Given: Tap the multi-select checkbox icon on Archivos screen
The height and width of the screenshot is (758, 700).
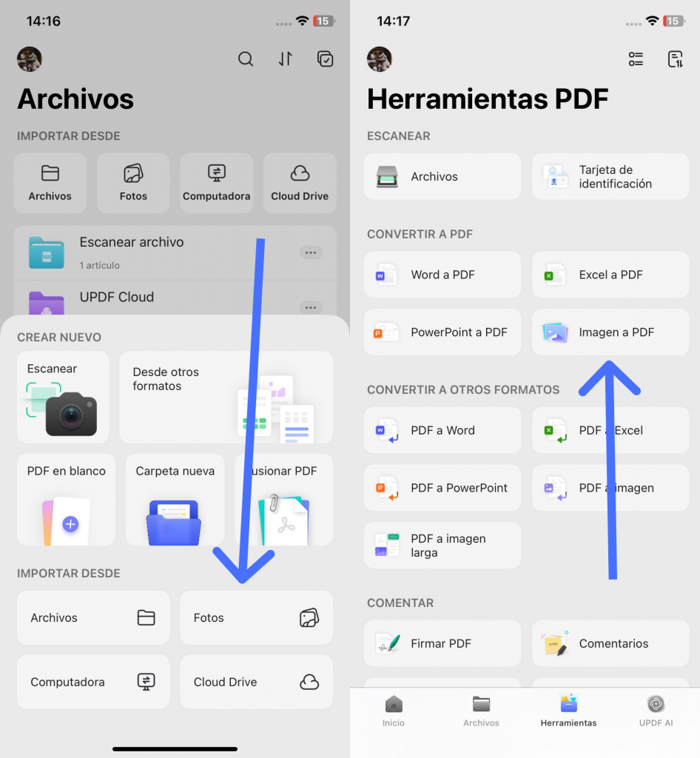Looking at the screenshot, I should [325, 59].
